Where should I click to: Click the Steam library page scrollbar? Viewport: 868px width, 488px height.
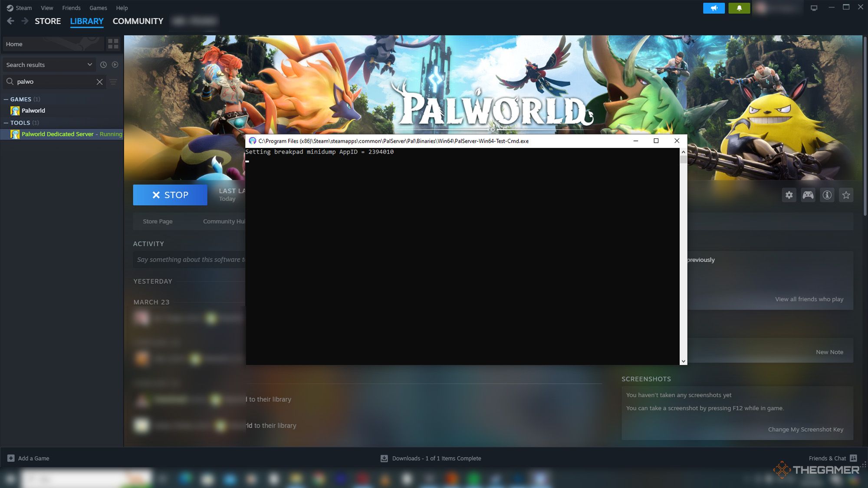point(865,126)
